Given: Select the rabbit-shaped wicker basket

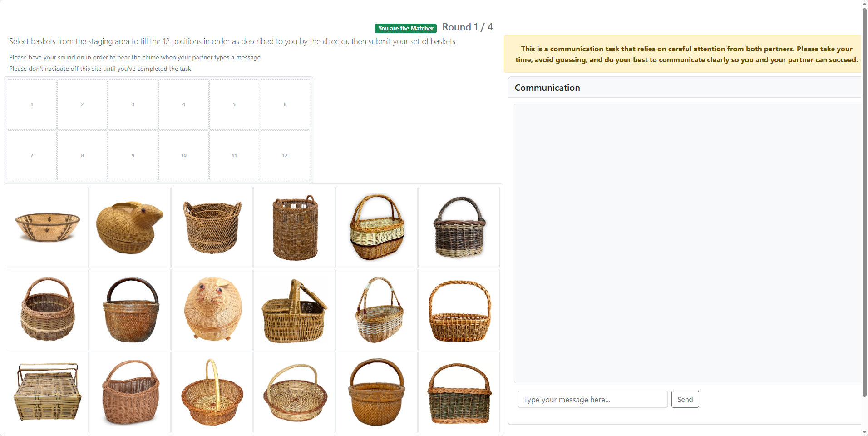Looking at the screenshot, I should [x=130, y=228].
